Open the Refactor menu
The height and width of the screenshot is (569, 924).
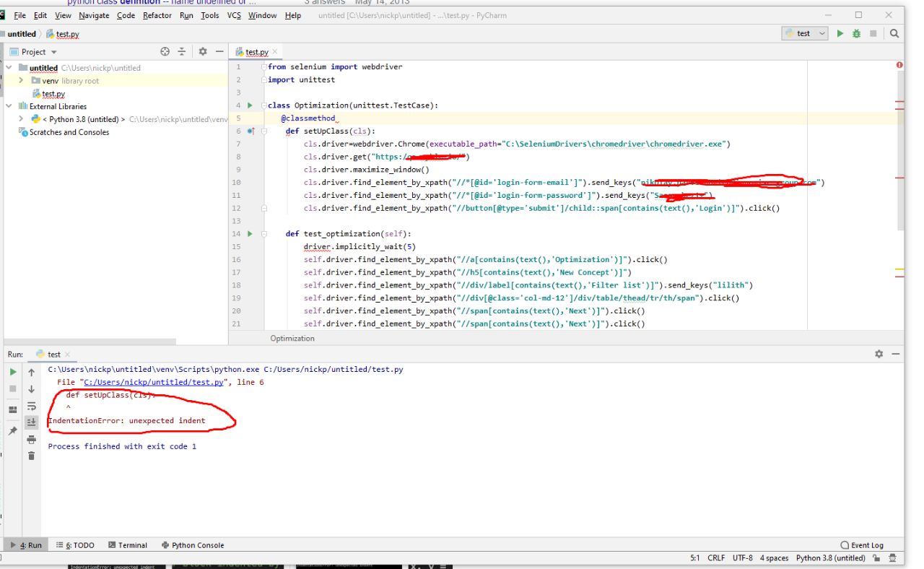[x=157, y=15]
